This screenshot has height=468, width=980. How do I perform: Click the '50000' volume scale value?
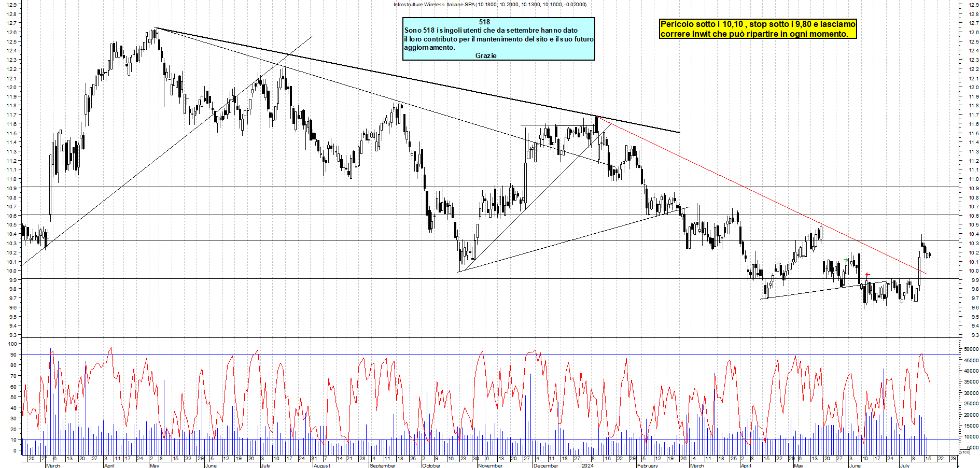click(971, 349)
